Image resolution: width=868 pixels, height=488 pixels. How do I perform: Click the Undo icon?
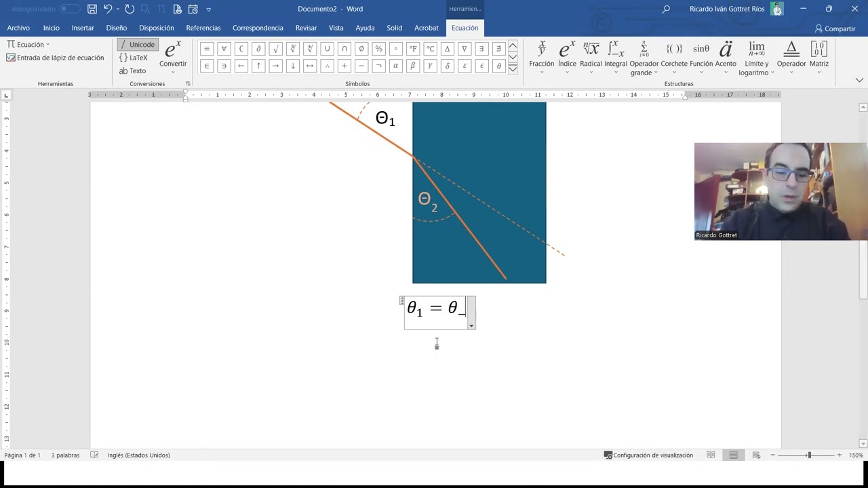tap(108, 9)
